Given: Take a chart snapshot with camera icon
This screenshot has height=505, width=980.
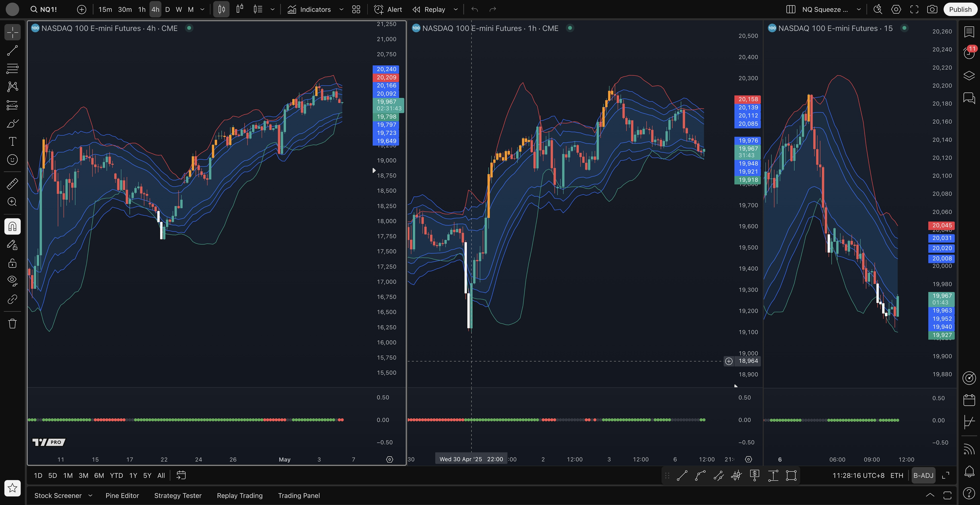Looking at the screenshot, I should pyautogui.click(x=932, y=9).
